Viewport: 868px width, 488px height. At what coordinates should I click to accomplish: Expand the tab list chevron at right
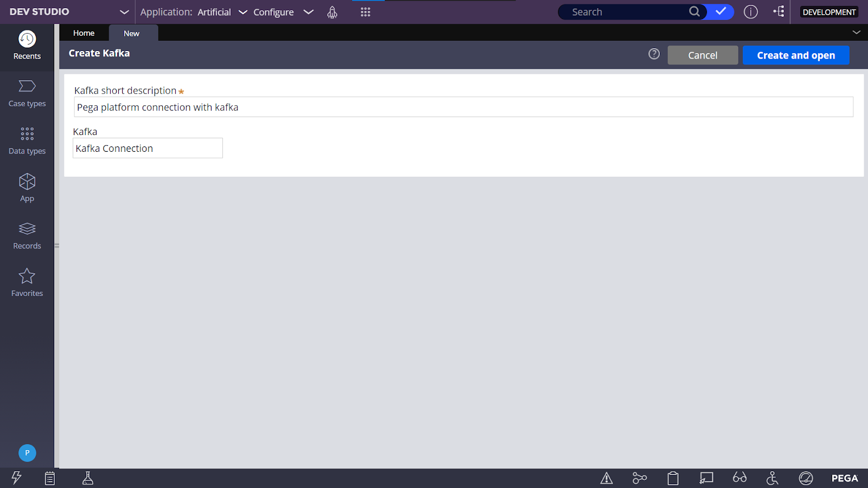[x=856, y=33]
